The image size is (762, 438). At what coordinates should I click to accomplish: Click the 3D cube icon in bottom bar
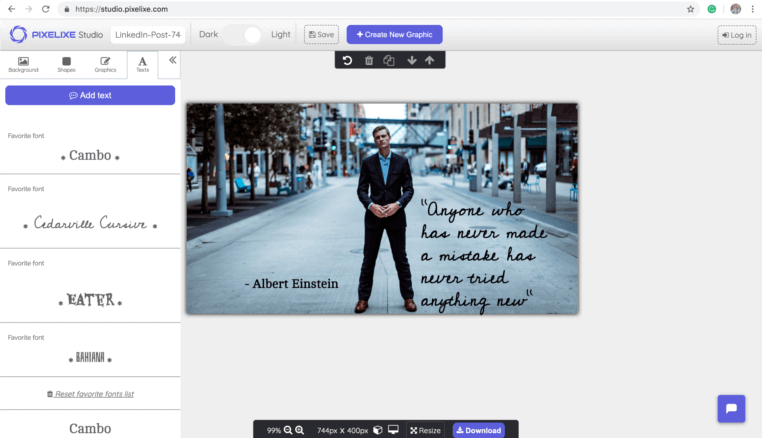[x=378, y=430]
